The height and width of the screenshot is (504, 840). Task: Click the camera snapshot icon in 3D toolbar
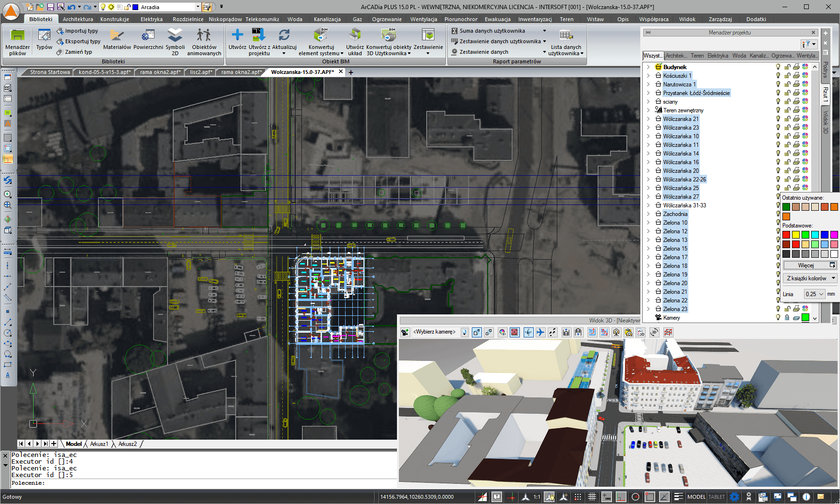pyautogui.click(x=616, y=332)
